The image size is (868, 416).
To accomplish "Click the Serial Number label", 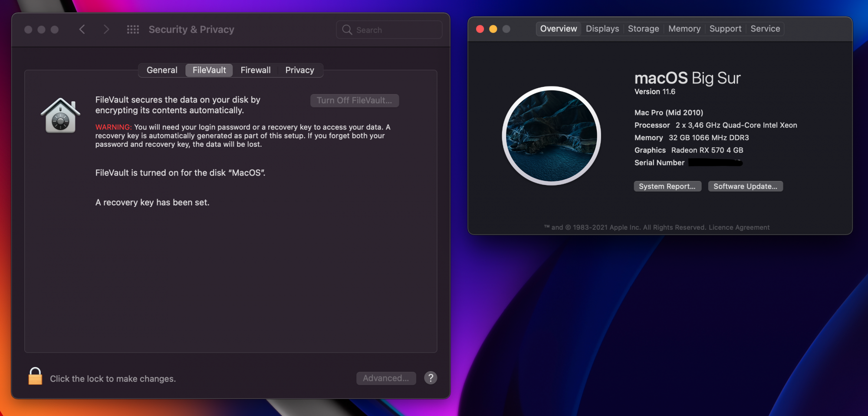I will coord(659,163).
